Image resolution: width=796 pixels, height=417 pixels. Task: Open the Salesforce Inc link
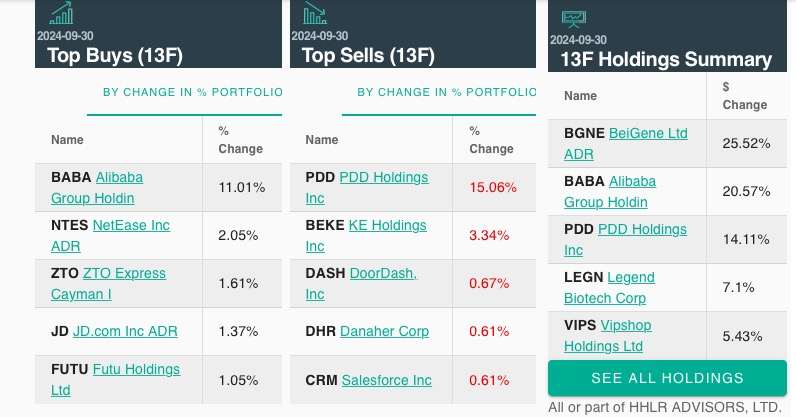coord(387,380)
